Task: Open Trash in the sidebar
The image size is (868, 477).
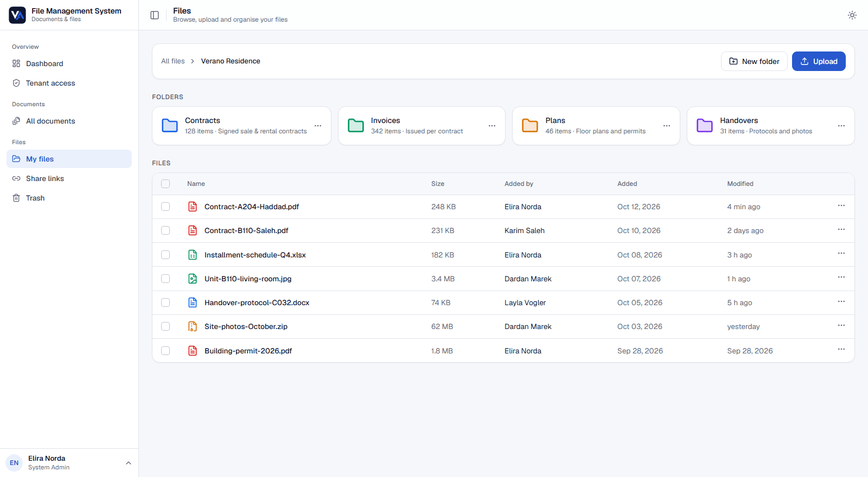Action: click(69, 198)
